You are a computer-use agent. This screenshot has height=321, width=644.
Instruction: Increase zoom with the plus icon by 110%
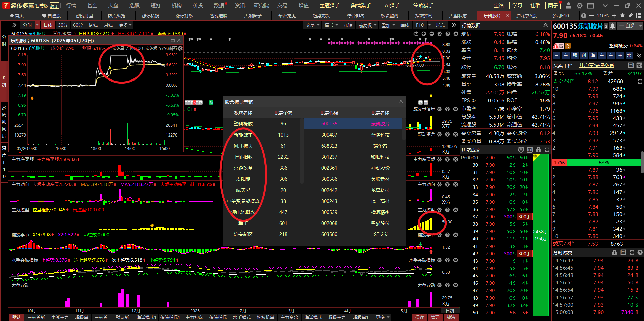(614, 16)
